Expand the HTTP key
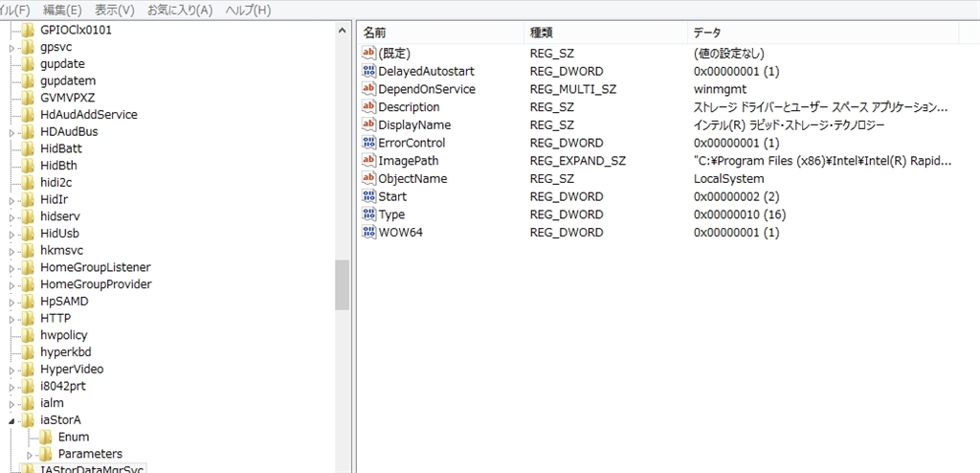 tap(11, 319)
